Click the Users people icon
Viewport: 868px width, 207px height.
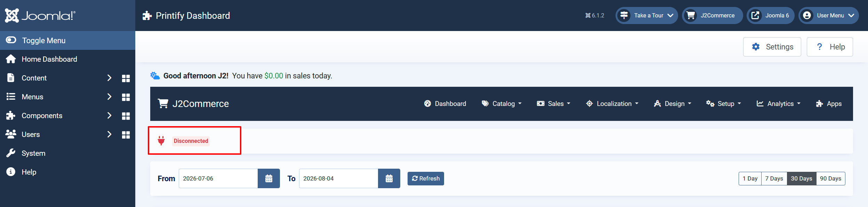(x=11, y=134)
